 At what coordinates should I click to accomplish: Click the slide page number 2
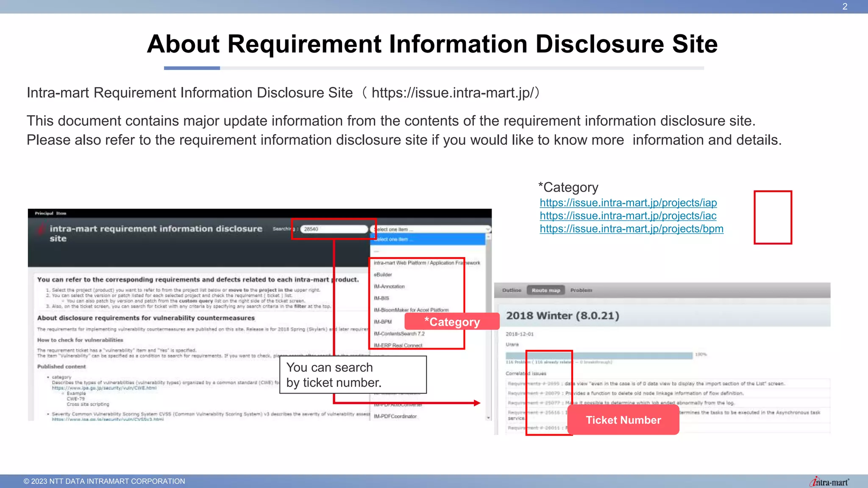(x=845, y=6)
